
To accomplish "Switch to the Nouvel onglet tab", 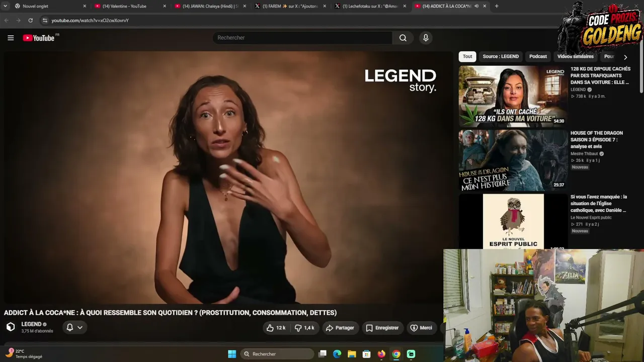I will pos(49,6).
